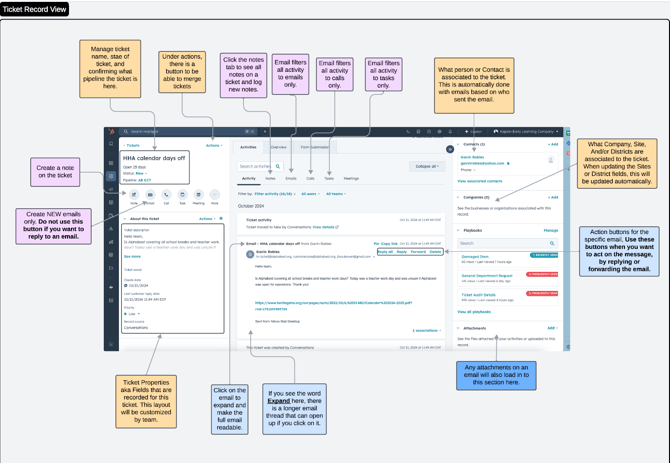Open the ticket Actions dropdown at top
The image size is (670, 463).
click(213, 146)
